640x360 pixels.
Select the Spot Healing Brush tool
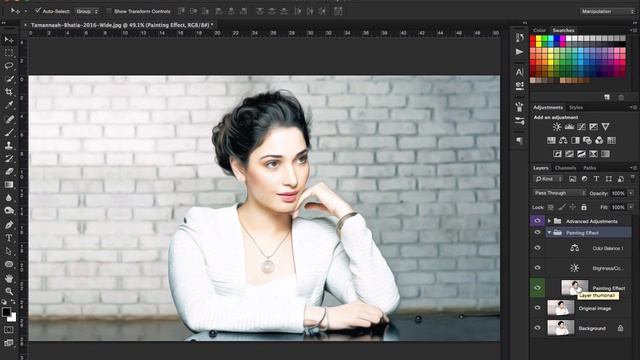coord(9,119)
